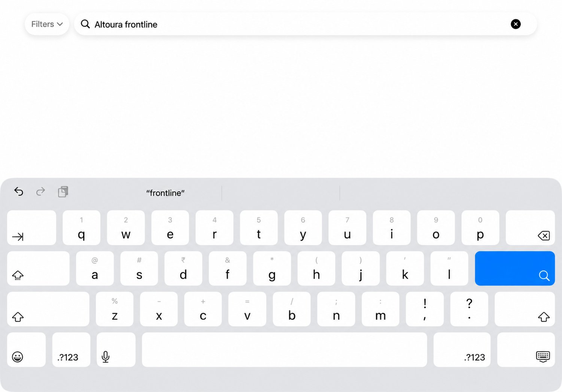
Task: Tap the d key
Action: 183,269
